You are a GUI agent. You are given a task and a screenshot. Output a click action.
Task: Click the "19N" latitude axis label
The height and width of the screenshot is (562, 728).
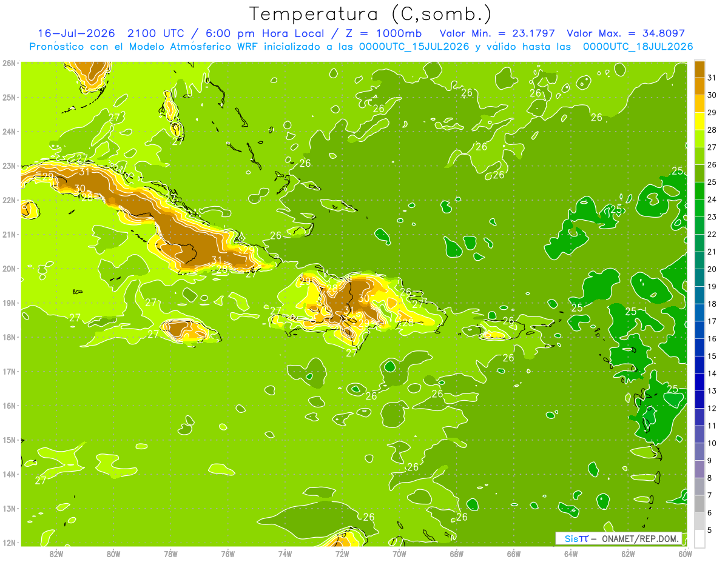click(x=9, y=303)
